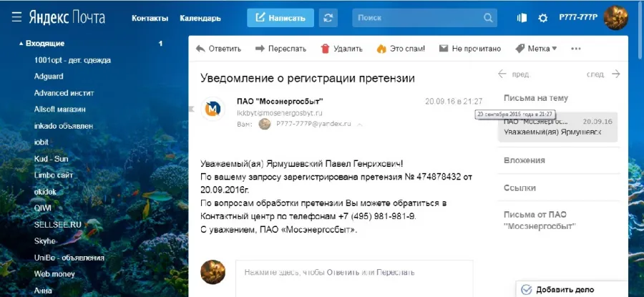Open Письма от ПАО "Мосэнергосбыт"
Image resolution: width=644 pixels, height=297 pixels.
tap(540, 220)
